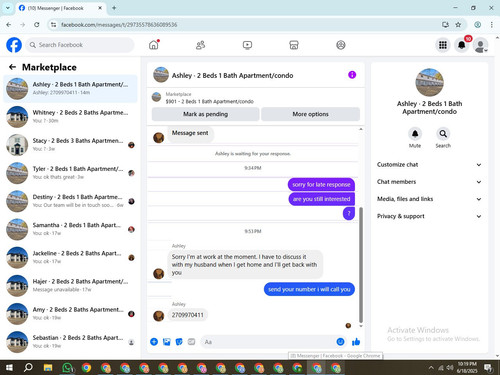Open the large listing photo in side panel
The height and width of the screenshot is (375, 500).
point(429,82)
